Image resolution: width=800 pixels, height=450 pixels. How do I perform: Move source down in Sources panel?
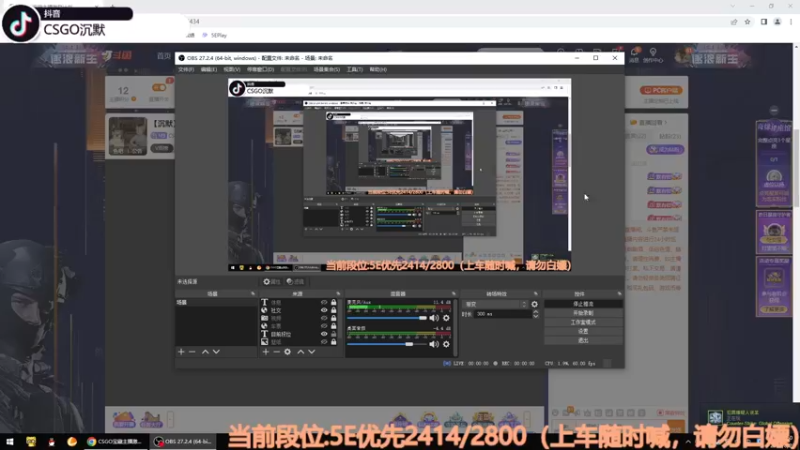[x=312, y=352]
